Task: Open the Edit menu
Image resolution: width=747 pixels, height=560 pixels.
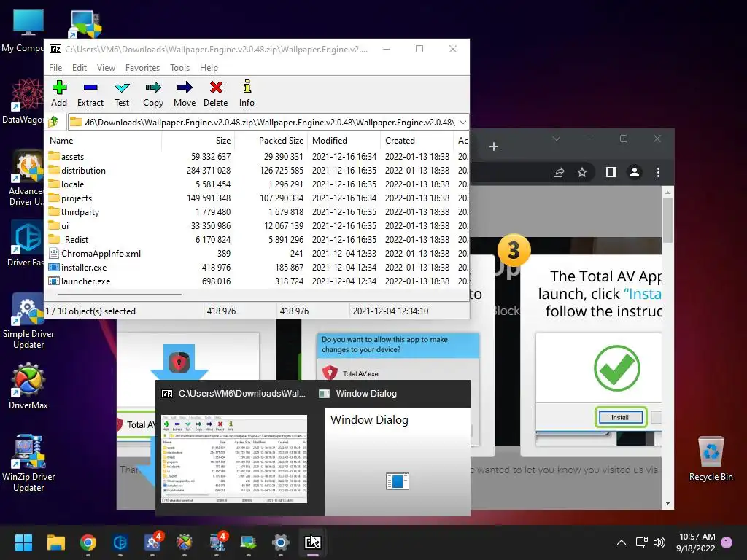Action: [x=79, y=68]
